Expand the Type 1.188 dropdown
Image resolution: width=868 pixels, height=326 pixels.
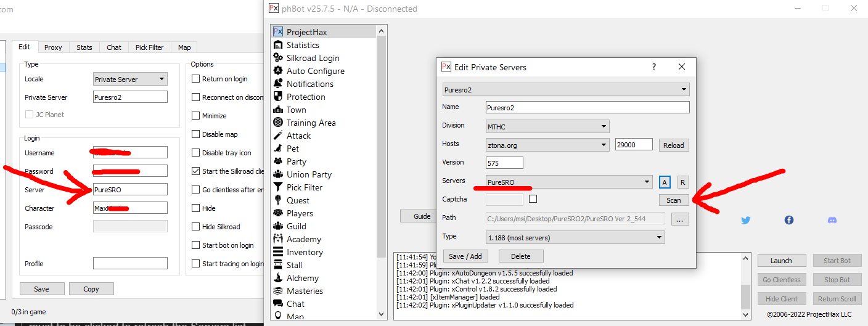pyautogui.click(x=575, y=237)
